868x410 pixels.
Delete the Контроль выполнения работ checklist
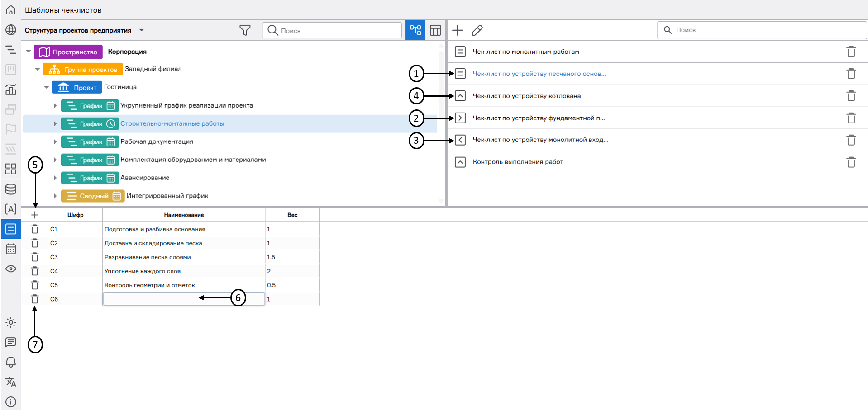[x=851, y=162]
